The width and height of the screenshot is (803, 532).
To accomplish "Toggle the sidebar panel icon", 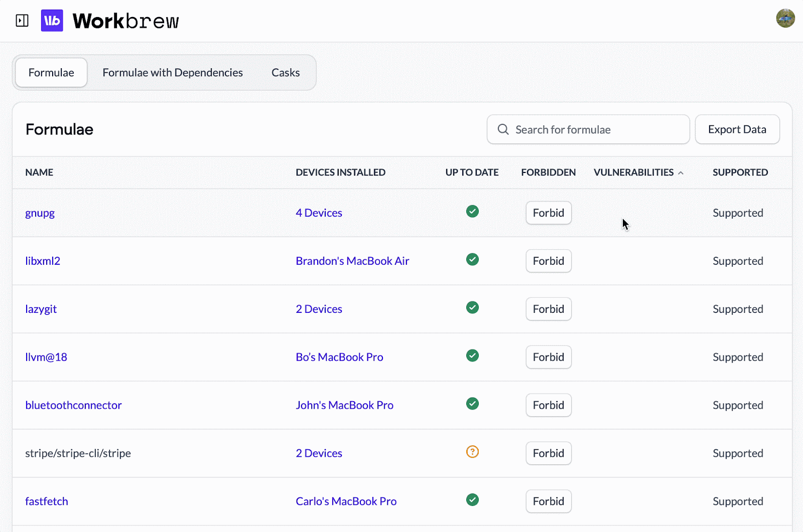I will pos(22,21).
